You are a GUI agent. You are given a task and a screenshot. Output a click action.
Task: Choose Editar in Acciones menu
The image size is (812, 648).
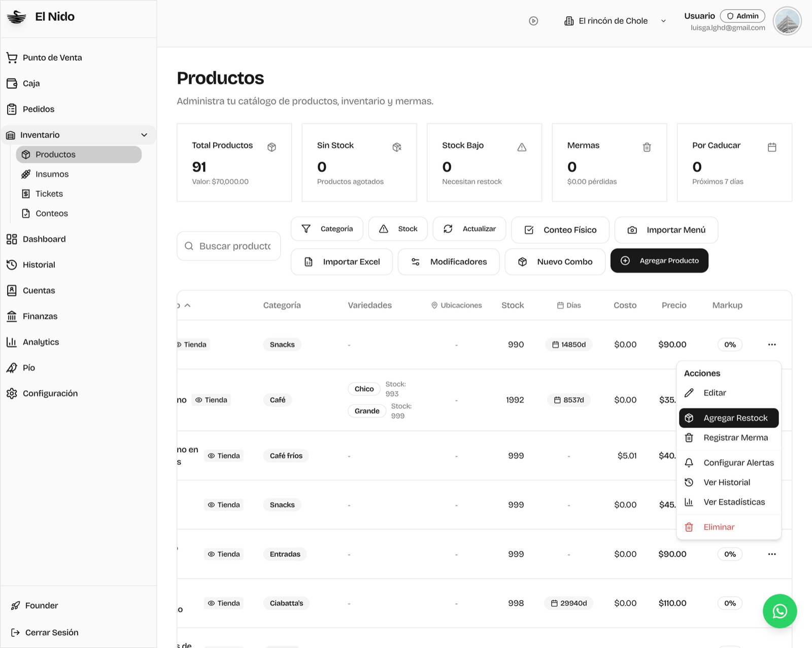[x=729, y=393]
